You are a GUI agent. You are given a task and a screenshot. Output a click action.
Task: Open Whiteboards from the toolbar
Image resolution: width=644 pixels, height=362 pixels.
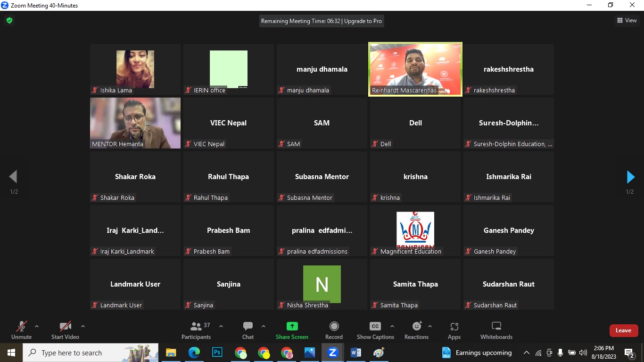click(496, 330)
